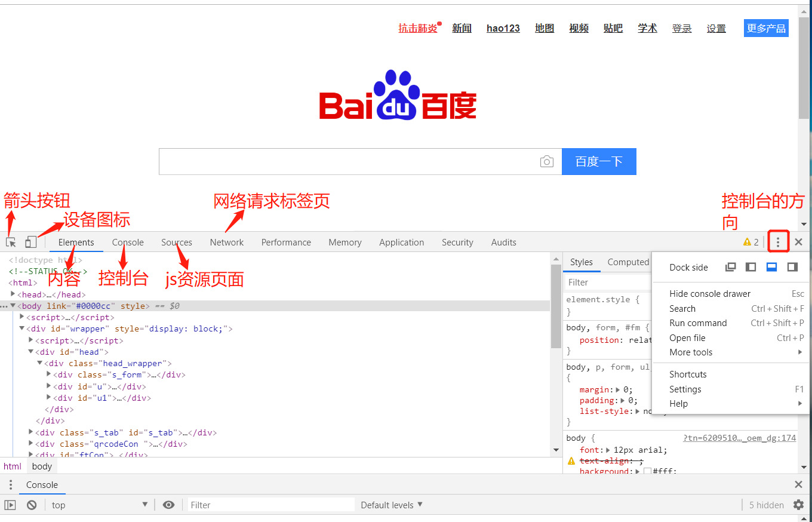This screenshot has height=522, width=812.
Task: Expand the div id u1 node
Action: [x=49, y=398]
